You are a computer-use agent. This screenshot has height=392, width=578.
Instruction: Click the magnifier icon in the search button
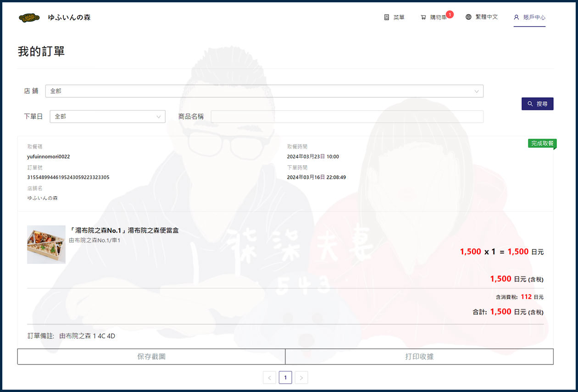pos(530,104)
